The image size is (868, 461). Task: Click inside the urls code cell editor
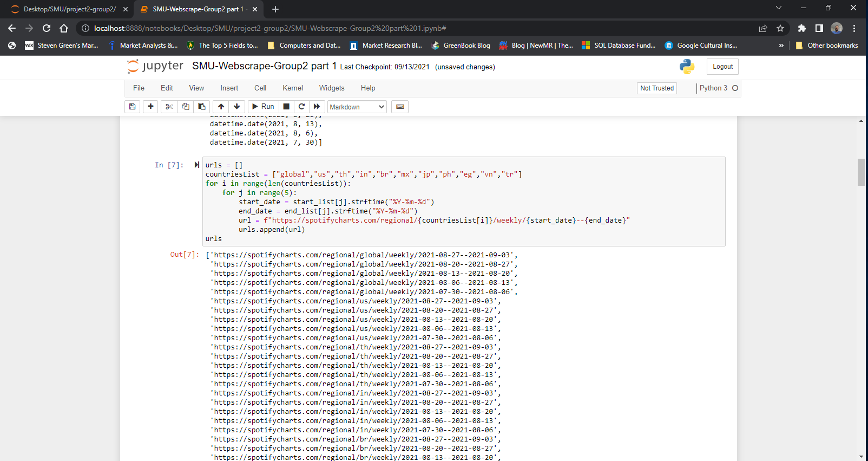(464, 202)
